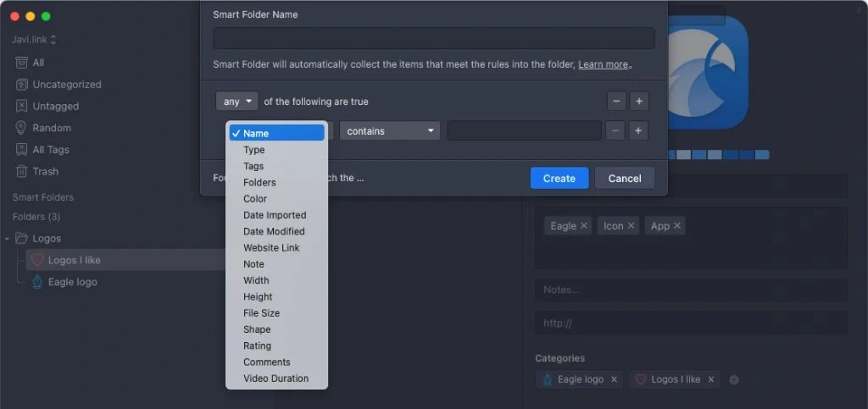Click the first blue color palette swatch
This screenshot has height=409, width=868.
click(674, 155)
